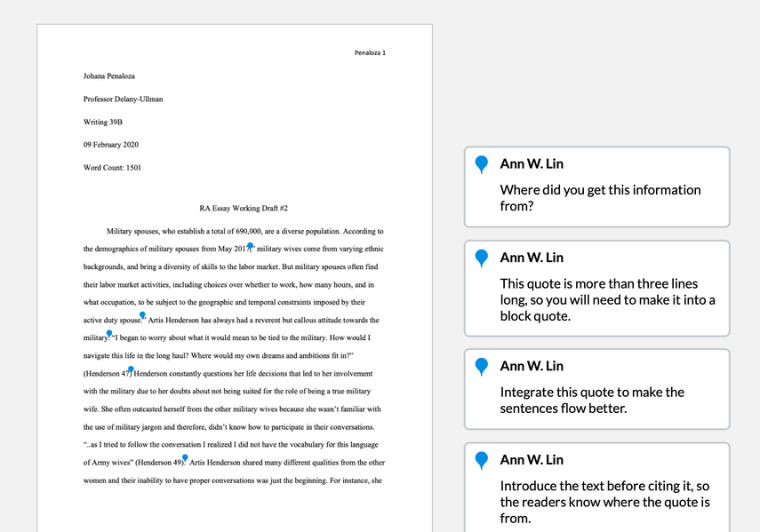Click the pin icon on the "Introduce the text" comment

tap(482, 460)
